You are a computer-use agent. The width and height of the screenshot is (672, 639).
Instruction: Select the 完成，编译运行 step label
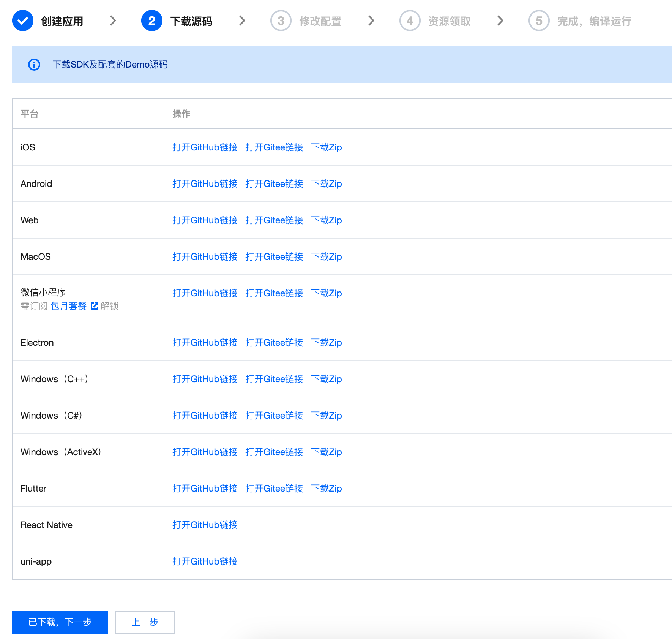[595, 21]
